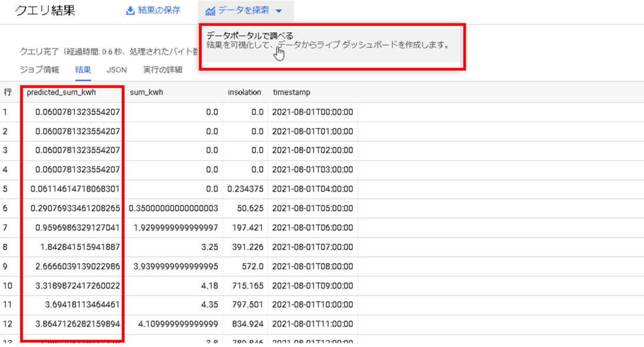Select the timestamp column header
644x347 pixels.
click(292, 92)
